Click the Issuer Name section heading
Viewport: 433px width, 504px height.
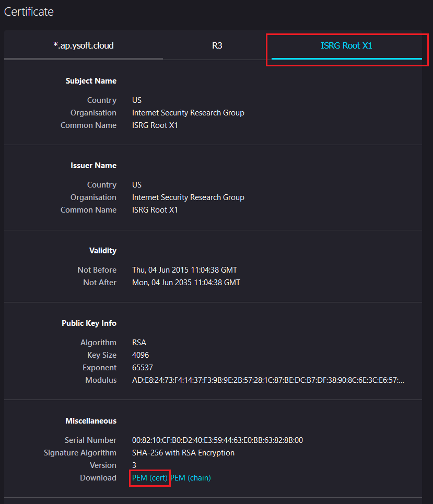click(x=93, y=166)
